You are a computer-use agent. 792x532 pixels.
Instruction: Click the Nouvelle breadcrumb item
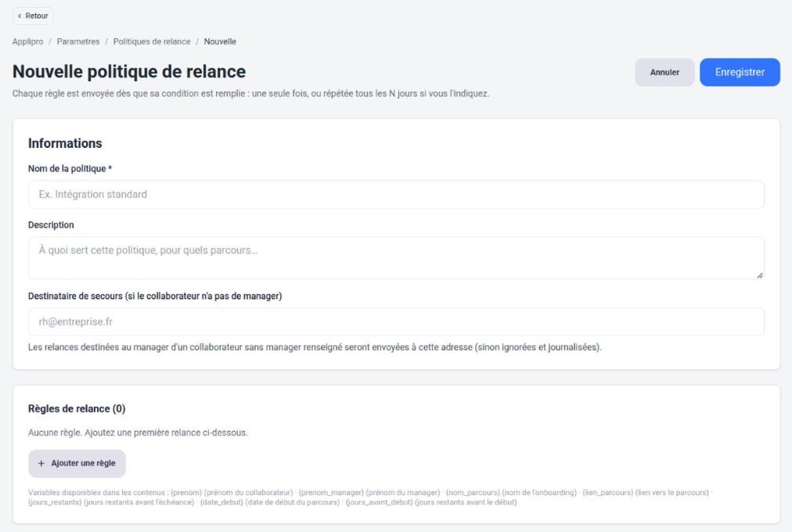point(220,41)
